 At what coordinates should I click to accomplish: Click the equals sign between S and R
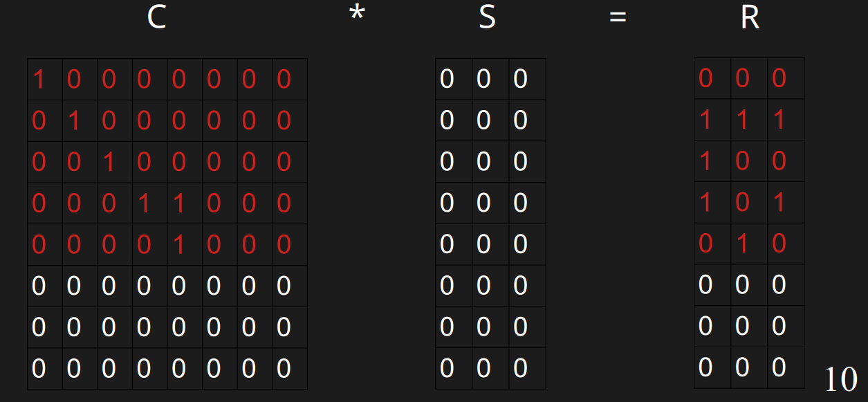[x=618, y=17]
